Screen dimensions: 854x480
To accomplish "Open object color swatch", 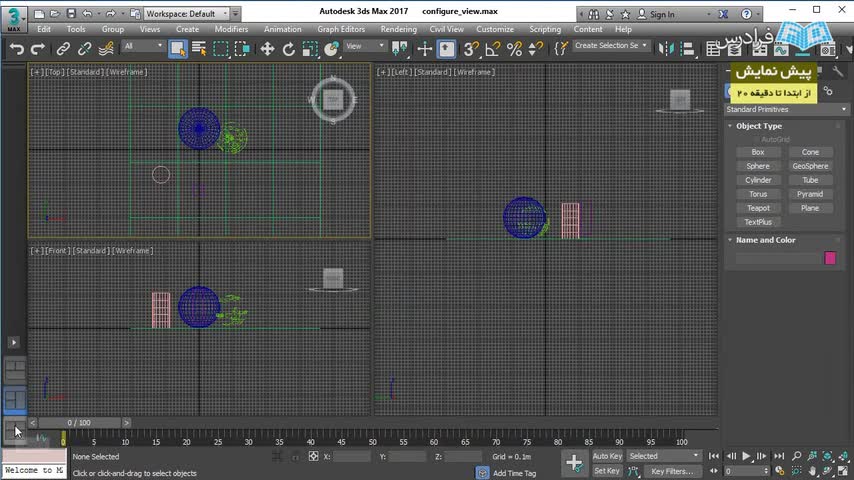I will coord(830,258).
